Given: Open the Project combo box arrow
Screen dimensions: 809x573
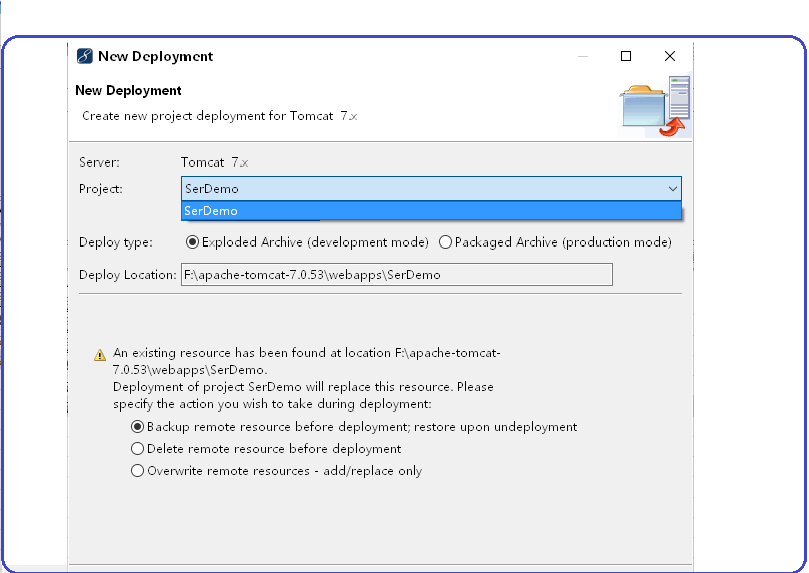Looking at the screenshot, I should (672, 189).
